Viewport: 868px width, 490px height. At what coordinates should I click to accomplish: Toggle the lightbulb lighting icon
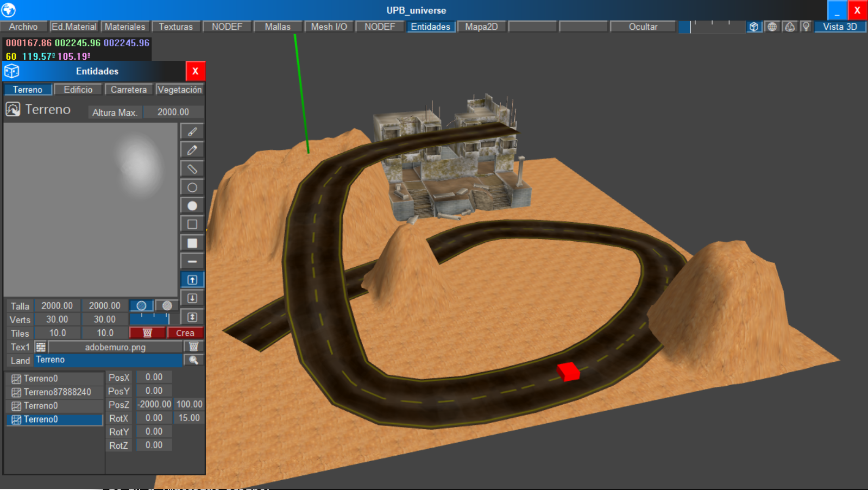(806, 27)
